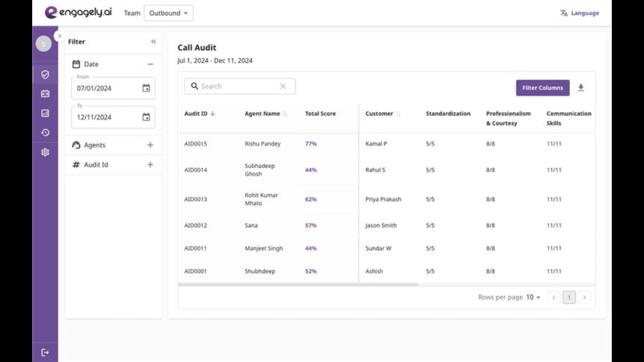Open the To date calendar picker

[146, 117]
